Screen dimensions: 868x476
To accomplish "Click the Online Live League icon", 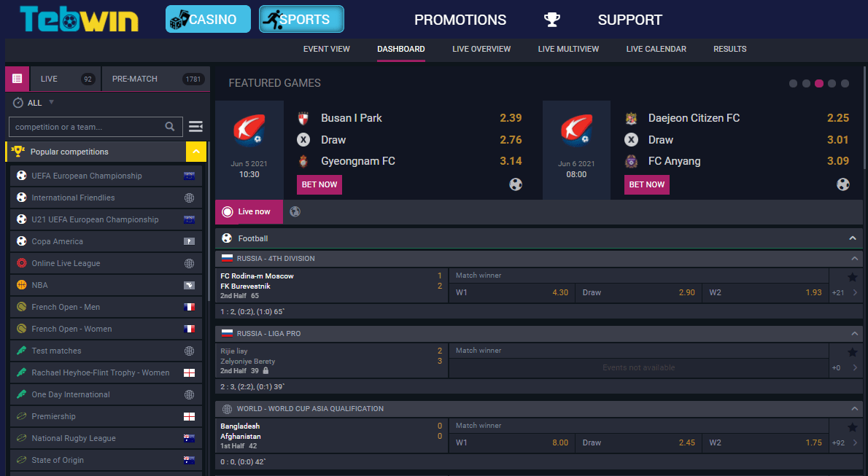I will (22, 263).
